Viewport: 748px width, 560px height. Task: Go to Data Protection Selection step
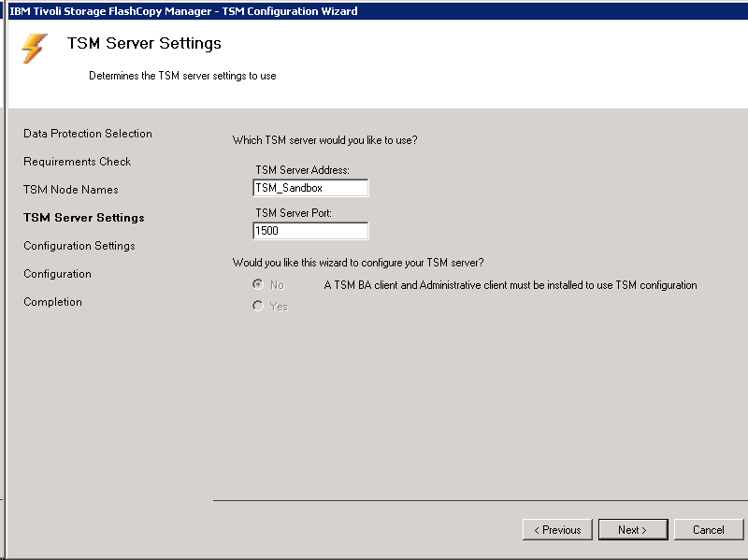coord(88,134)
